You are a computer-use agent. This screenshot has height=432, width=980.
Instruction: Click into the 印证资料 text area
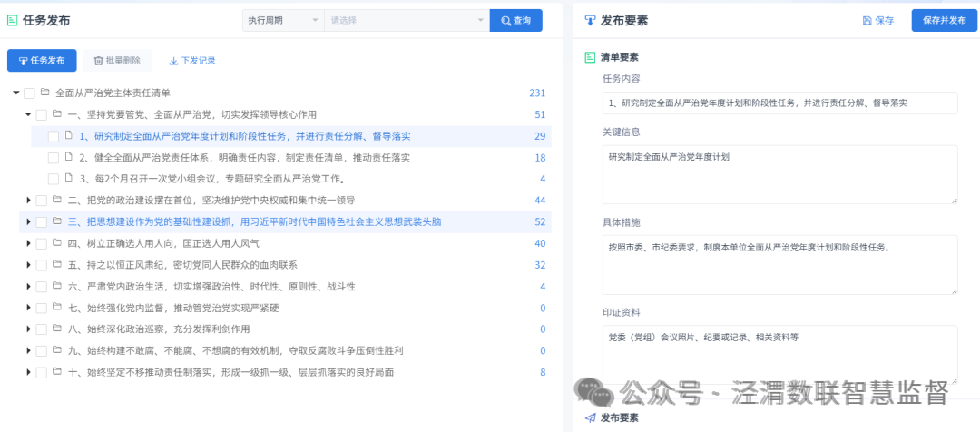point(780,355)
